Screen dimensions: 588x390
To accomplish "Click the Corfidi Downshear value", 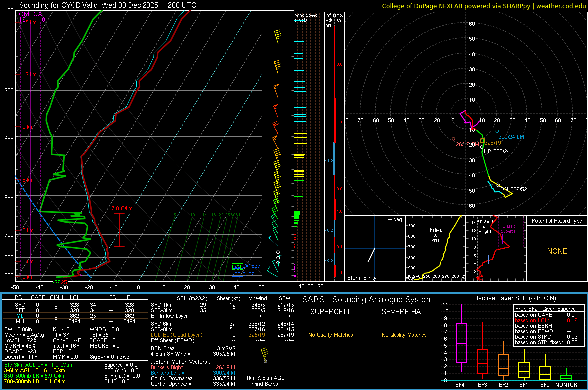I will [x=193, y=378].
